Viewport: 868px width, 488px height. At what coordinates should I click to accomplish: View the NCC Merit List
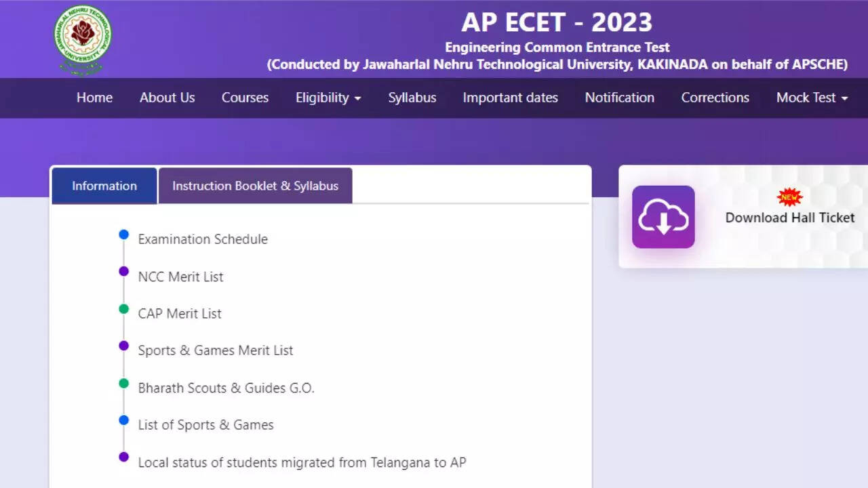point(180,277)
